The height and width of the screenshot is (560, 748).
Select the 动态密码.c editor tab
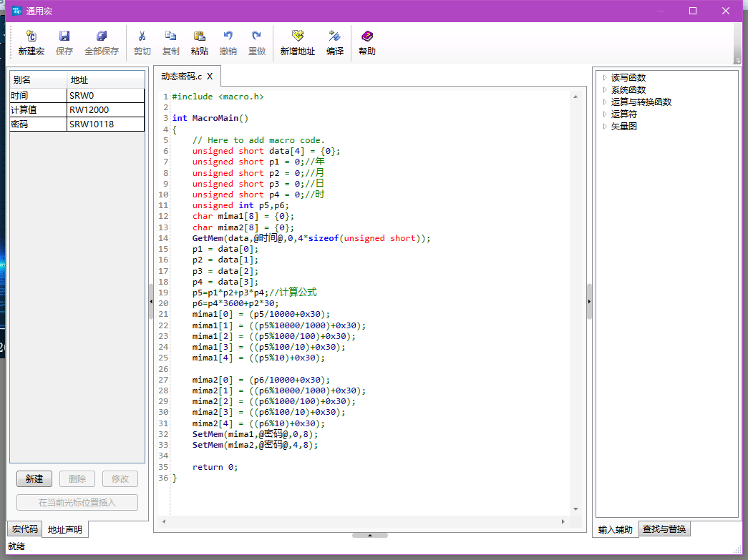click(181, 77)
